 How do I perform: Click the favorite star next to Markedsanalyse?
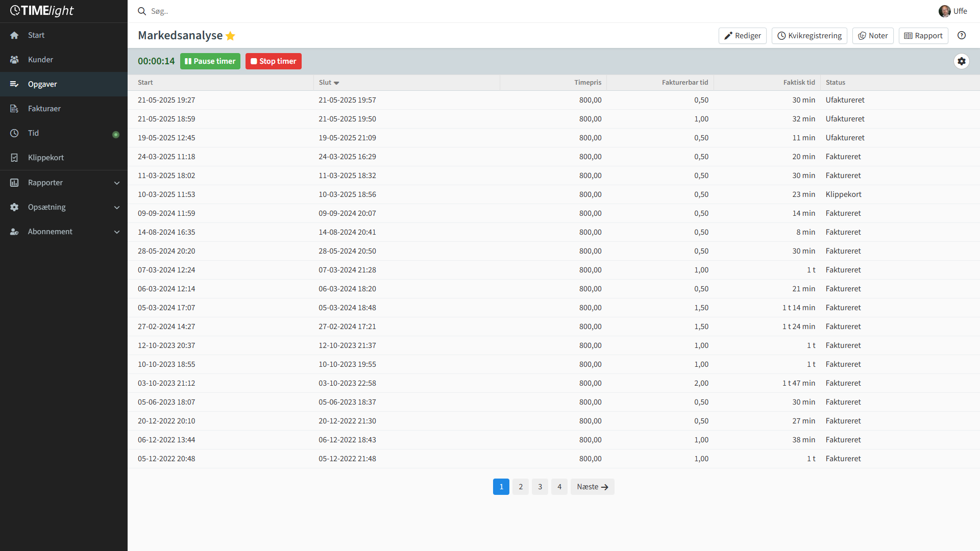(230, 36)
